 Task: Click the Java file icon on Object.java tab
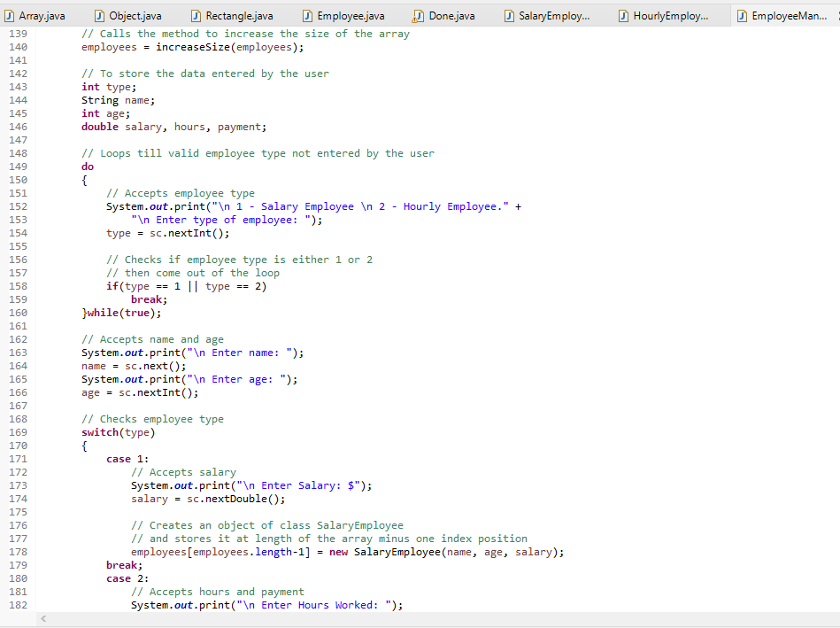[x=100, y=16]
